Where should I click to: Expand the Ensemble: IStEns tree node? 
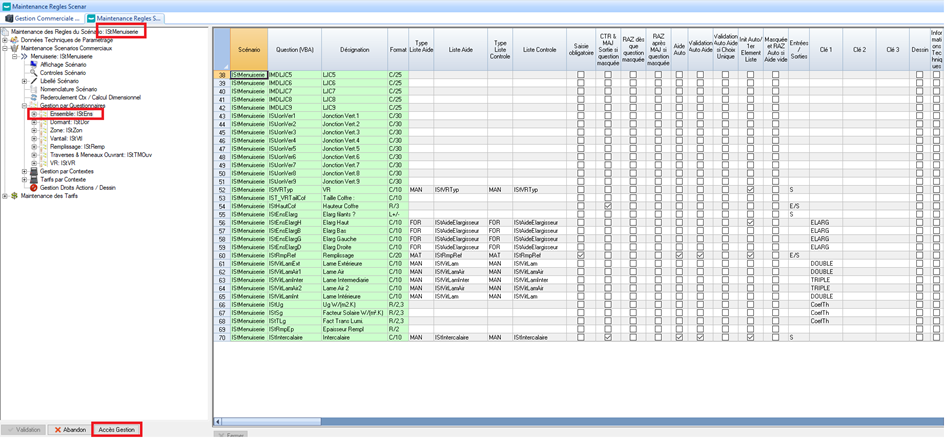click(x=33, y=114)
